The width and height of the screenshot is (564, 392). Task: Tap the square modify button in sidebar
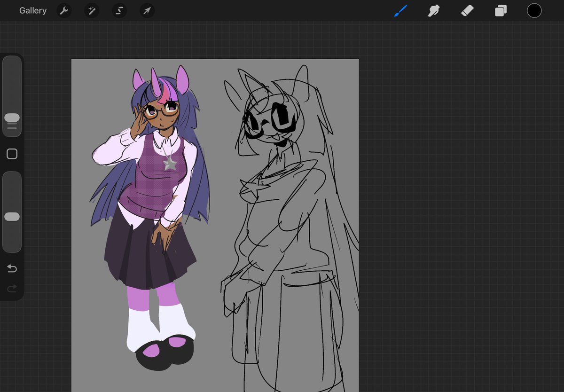[x=12, y=154]
